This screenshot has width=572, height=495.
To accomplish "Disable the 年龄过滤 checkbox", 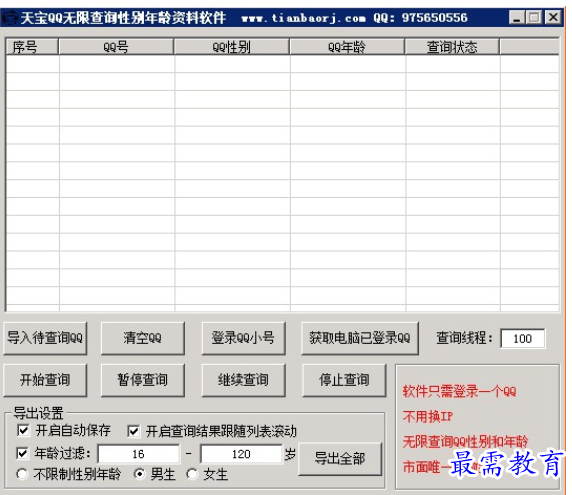I will [23, 453].
